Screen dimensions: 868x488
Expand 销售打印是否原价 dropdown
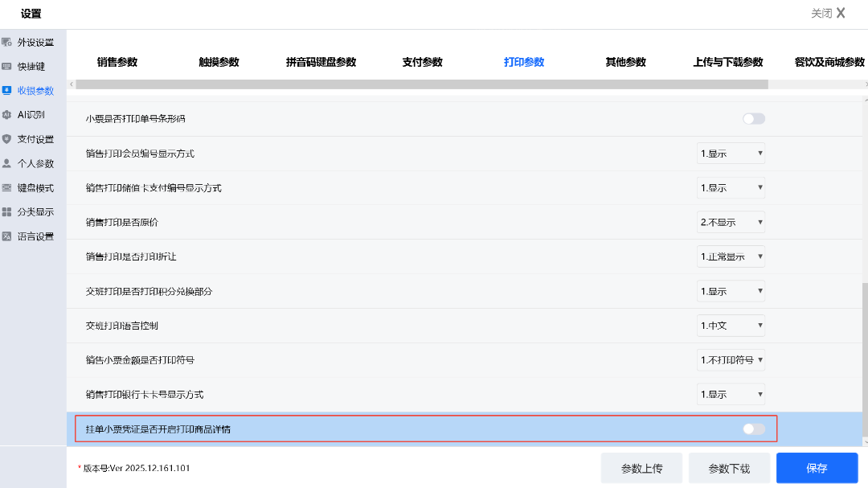[x=731, y=222]
